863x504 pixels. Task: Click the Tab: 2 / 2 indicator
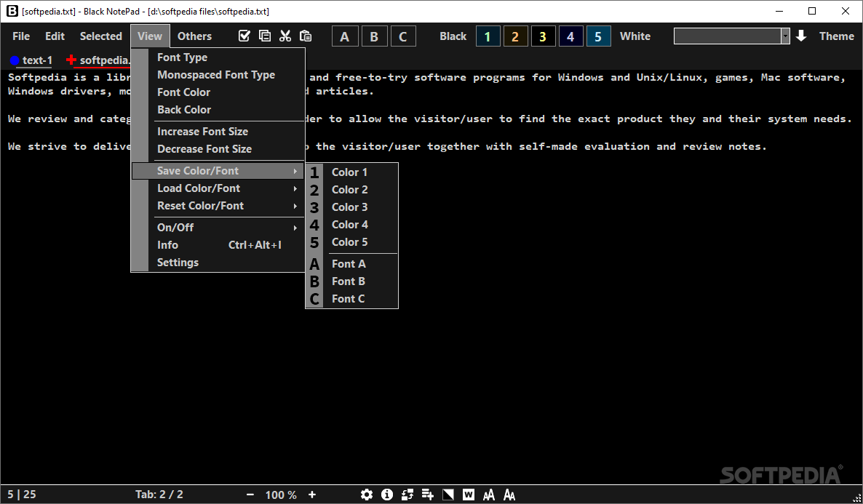(x=159, y=495)
